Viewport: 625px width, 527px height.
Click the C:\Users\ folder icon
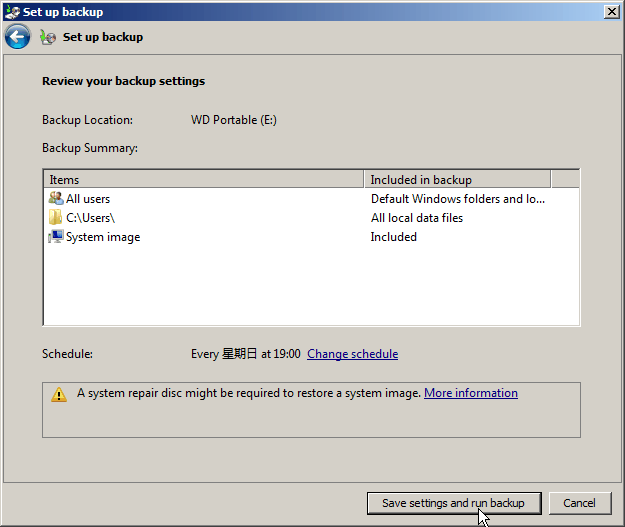click(55, 218)
